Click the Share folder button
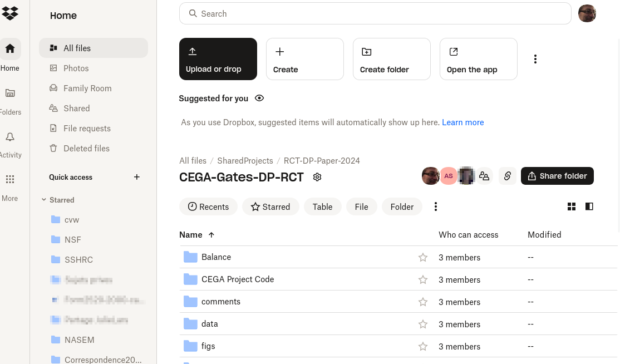 click(557, 175)
